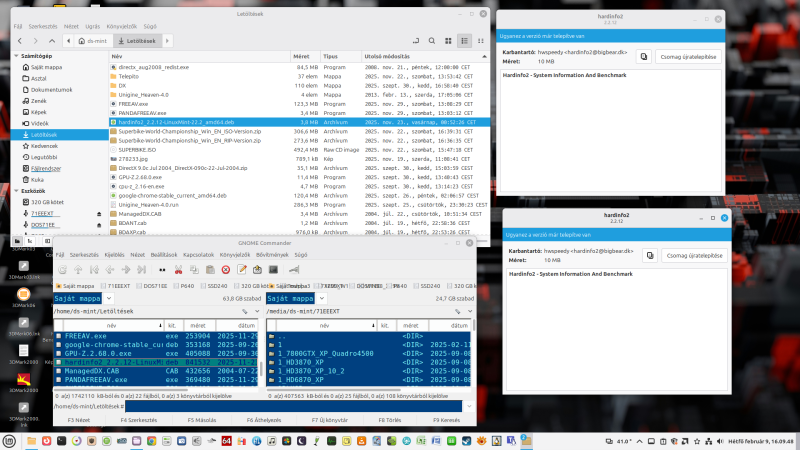
Task: Open Könyvjelzők menu in file manager
Action: click(x=121, y=27)
